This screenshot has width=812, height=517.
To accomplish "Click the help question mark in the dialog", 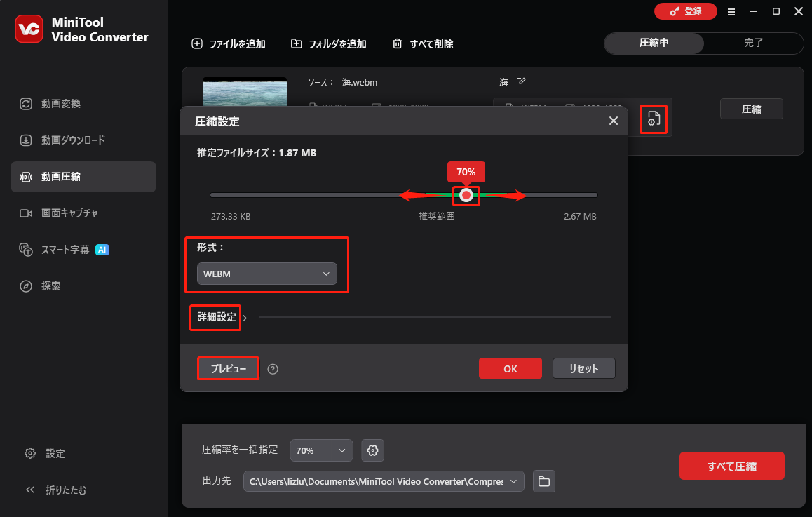I will click(273, 368).
